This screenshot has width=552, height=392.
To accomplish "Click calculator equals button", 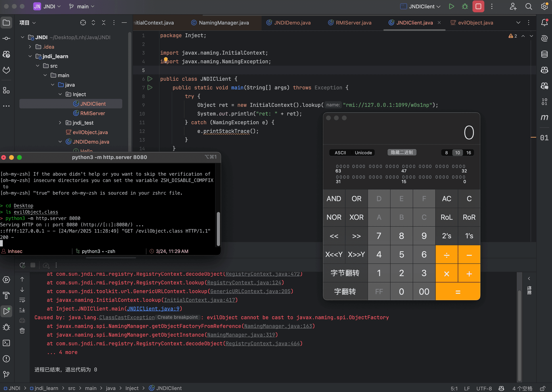I will coord(458,292).
